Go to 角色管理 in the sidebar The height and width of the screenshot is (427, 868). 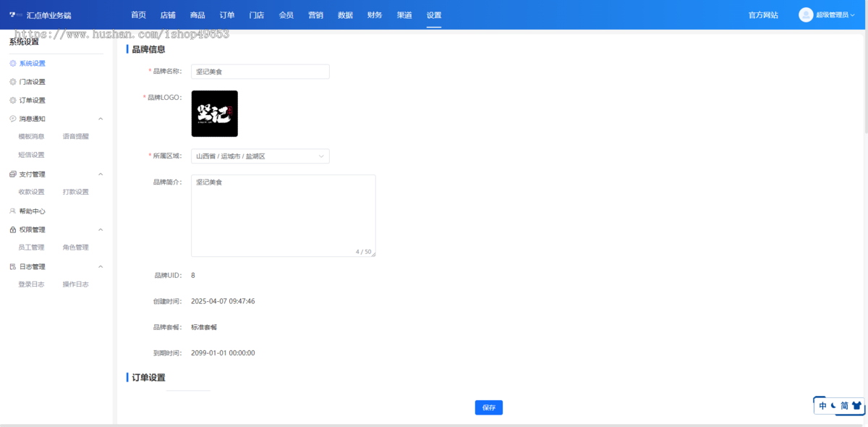[76, 248]
